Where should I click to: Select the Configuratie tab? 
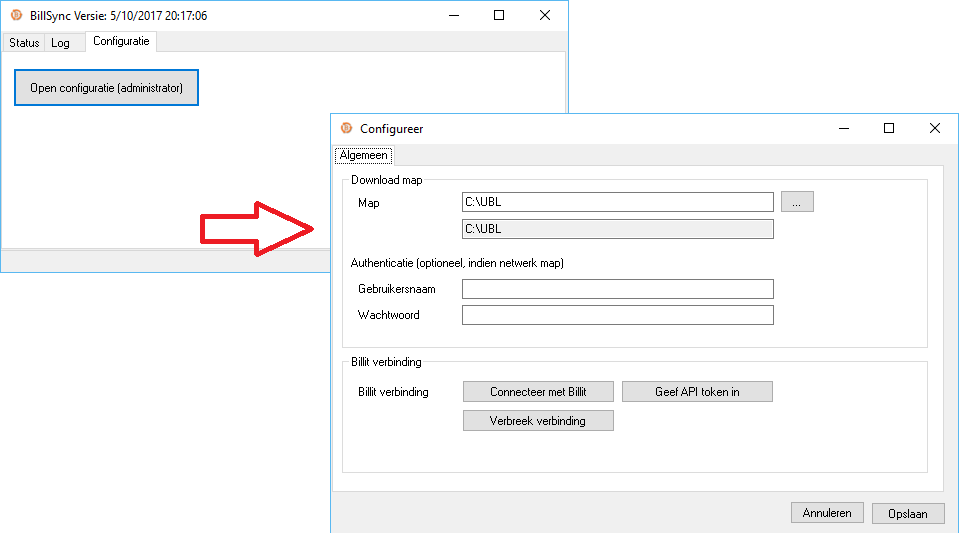coord(121,41)
